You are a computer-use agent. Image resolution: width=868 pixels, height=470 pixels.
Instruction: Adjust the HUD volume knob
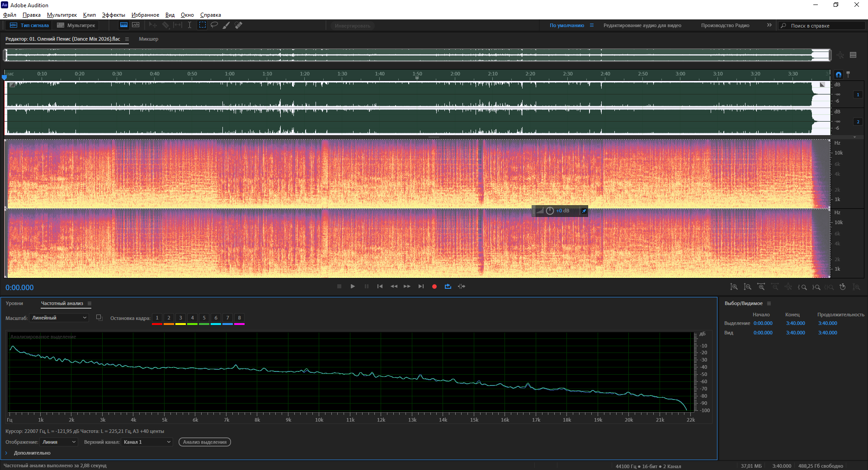[x=550, y=211]
